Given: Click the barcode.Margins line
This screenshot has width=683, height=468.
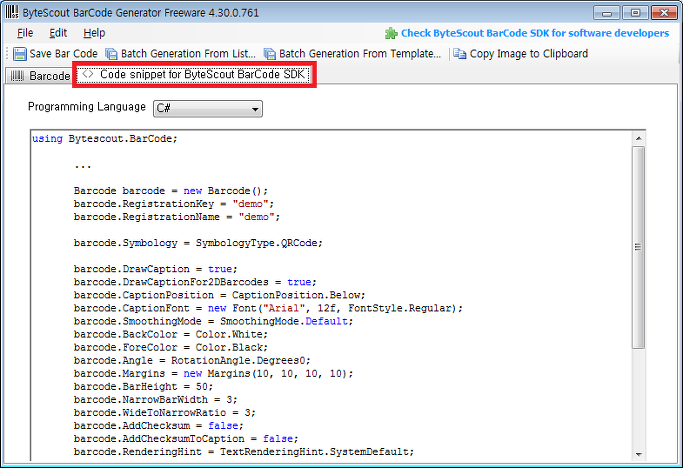Looking at the screenshot, I should coord(213,374).
